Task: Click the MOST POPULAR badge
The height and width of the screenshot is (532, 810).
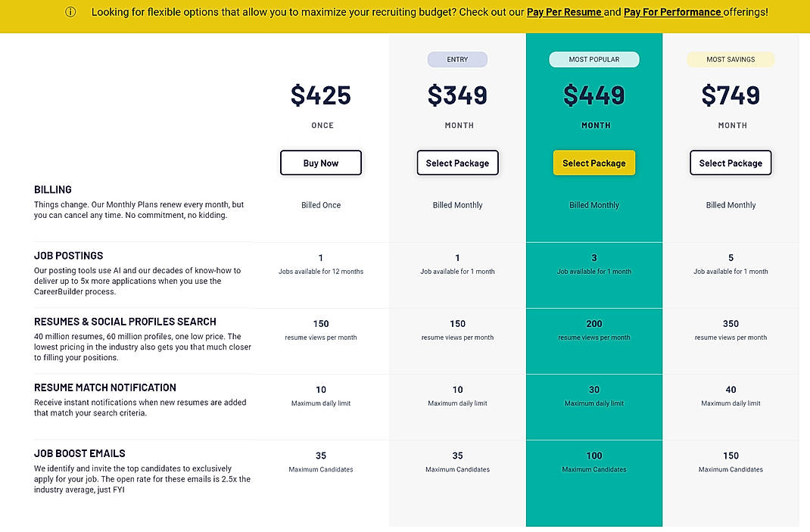Action: [594, 59]
